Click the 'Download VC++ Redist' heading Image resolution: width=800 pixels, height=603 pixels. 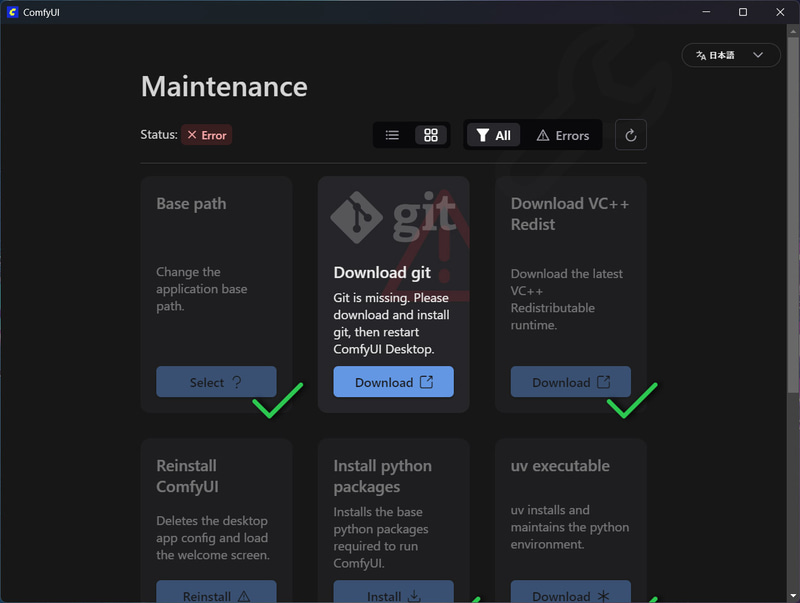click(570, 214)
